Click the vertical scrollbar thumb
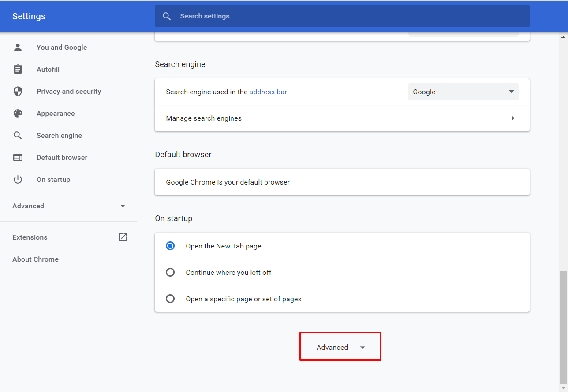This screenshot has width=568, height=392. point(564,327)
